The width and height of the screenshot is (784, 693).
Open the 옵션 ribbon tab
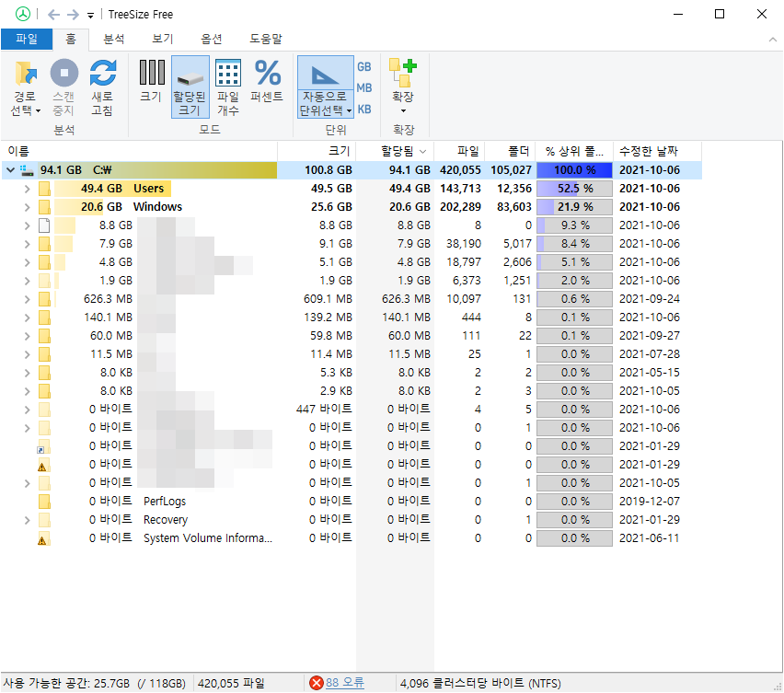click(x=212, y=39)
